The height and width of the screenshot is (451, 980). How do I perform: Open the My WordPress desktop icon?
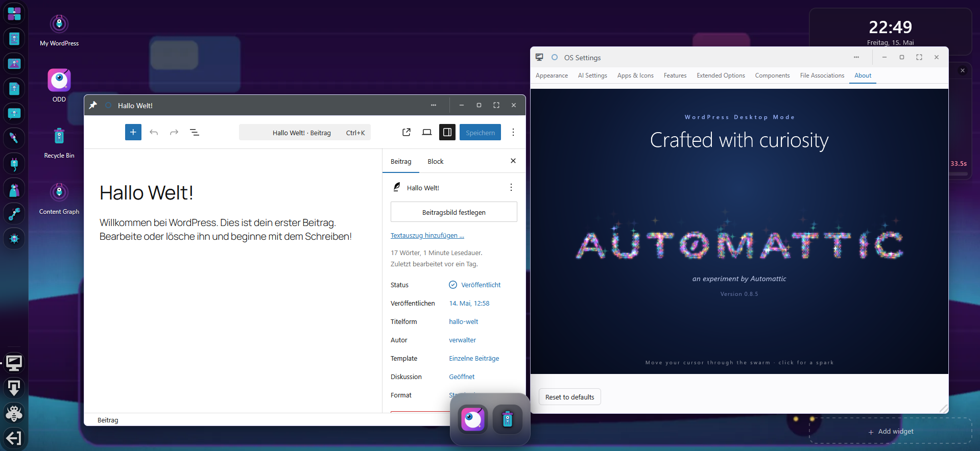click(x=59, y=30)
